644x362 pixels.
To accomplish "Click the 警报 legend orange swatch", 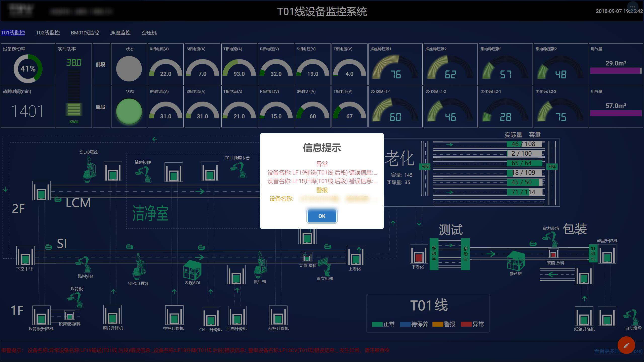I will (438, 324).
